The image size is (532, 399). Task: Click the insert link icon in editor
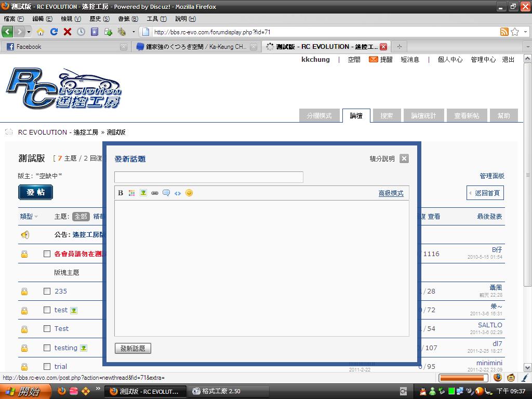155,193
